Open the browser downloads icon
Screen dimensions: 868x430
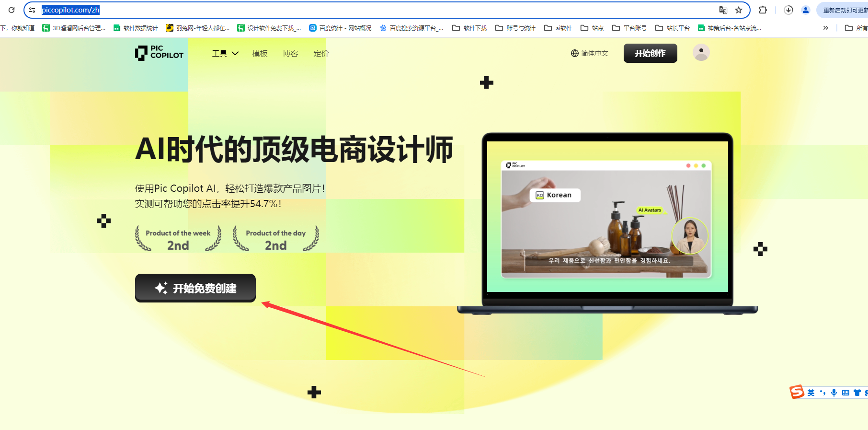[788, 10]
